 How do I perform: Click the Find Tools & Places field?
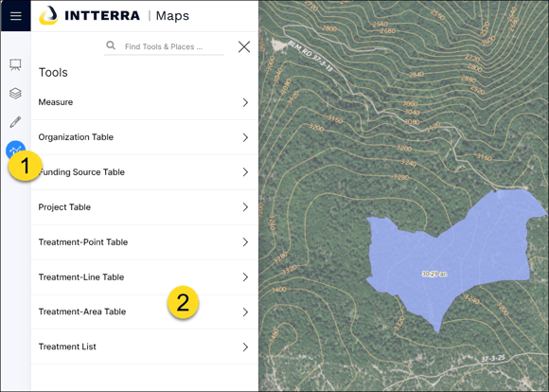coord(164,46)
